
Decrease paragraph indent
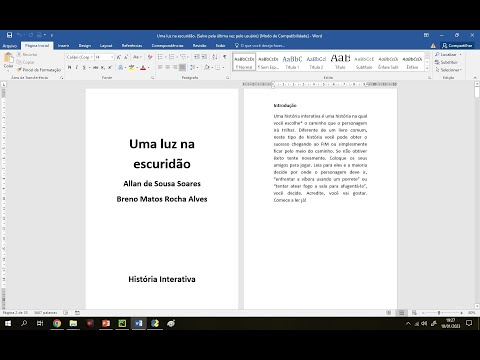click(x=197, y=57)
